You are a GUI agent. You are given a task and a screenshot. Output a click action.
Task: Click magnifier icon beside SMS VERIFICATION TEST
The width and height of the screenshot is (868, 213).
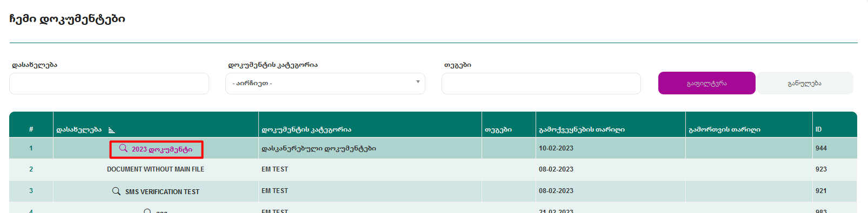[116, 191]
